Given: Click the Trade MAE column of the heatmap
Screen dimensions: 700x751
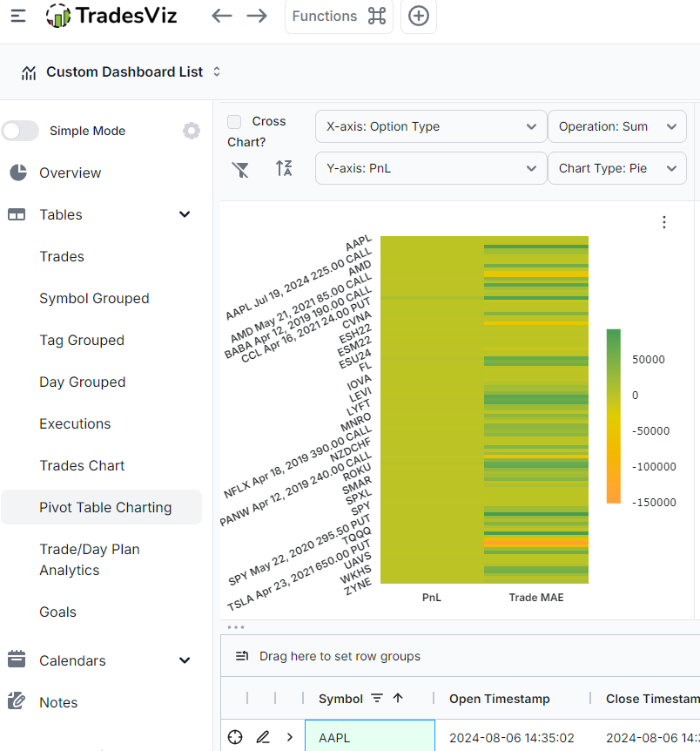Looking at the screenshot, I should [536, 409].
